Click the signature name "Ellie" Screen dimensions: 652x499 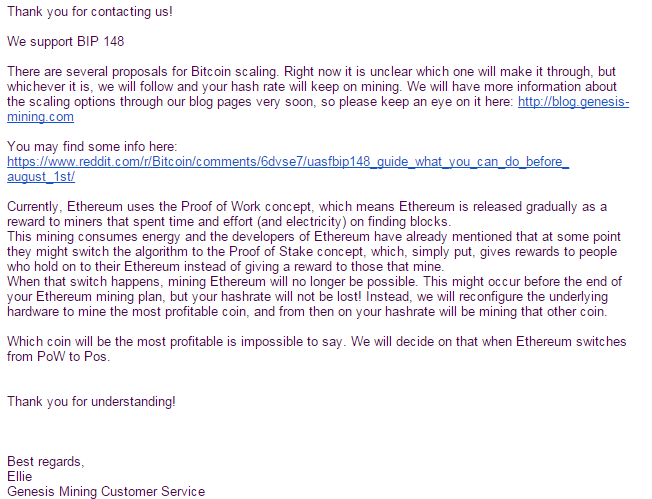click(20, 476)
